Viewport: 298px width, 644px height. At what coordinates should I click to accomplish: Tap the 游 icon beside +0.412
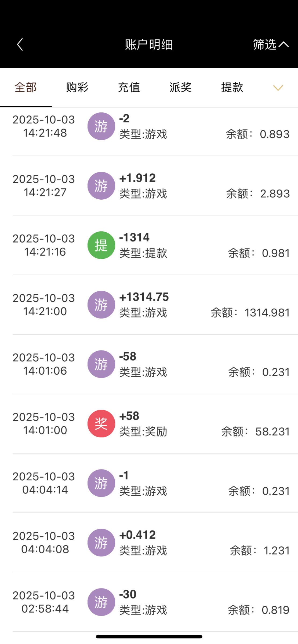point(101,543)
